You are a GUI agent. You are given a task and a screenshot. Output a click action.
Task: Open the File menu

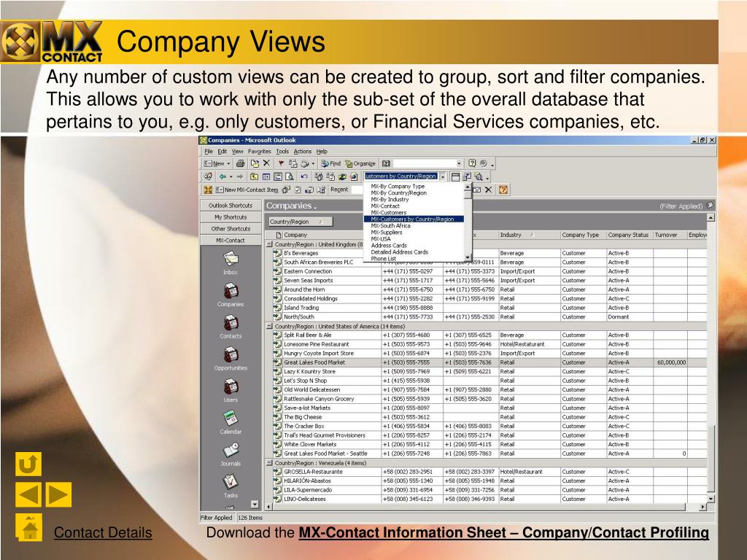pyautogui.click(x=209, y=152)
